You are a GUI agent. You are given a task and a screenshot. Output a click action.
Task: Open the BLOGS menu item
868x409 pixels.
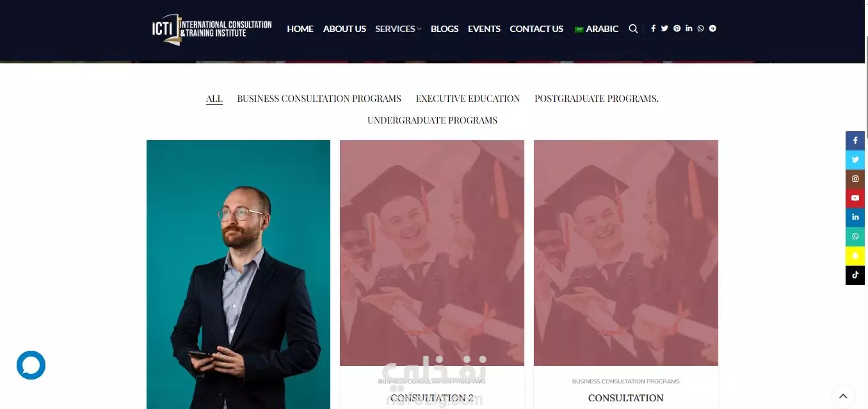pos(444,29)
